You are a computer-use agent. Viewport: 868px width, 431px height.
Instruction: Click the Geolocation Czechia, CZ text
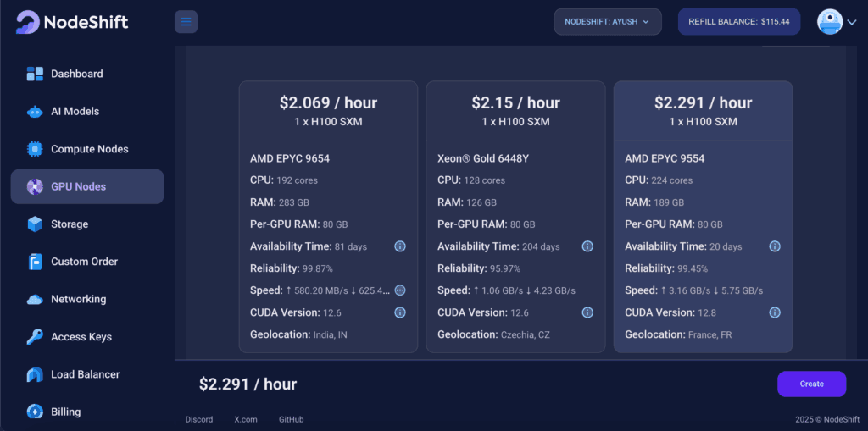494,334
